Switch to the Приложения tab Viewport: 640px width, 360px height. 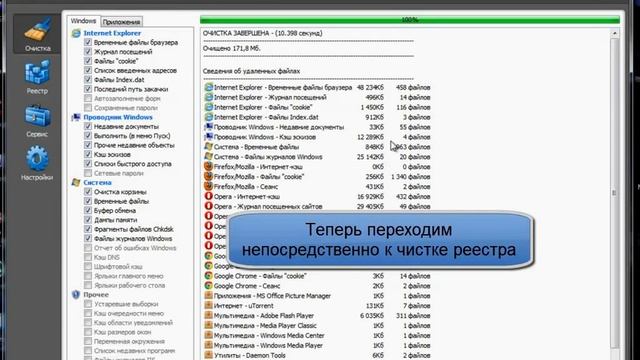tap(121, 22)
